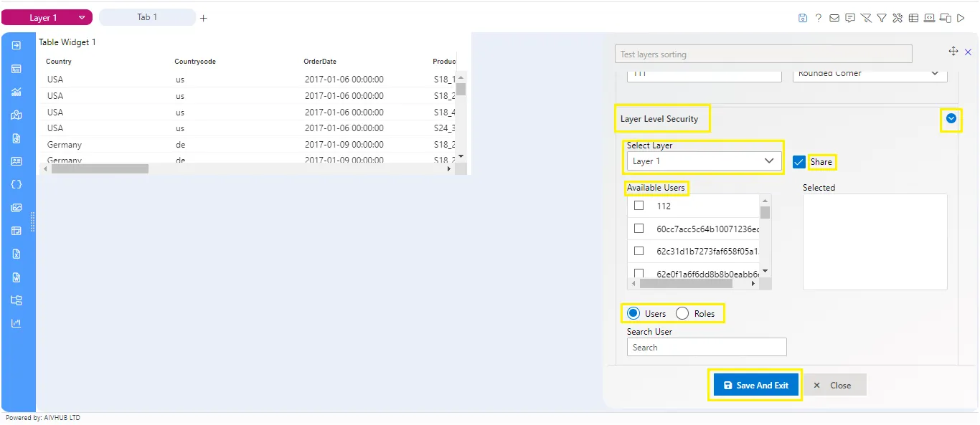Open the comments speech bubble icon
Screen dimensions: 980x425
(x=850, y=18)
